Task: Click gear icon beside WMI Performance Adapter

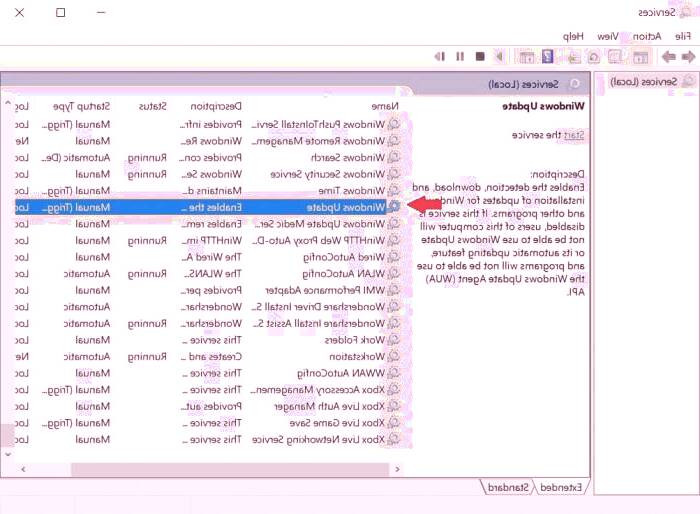Action: [393, 290]
